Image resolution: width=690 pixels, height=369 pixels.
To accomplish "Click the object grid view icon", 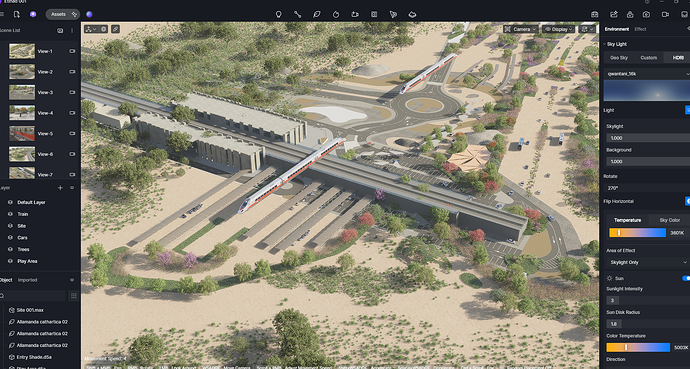I will pyautogui.click(x=73, y=296).
